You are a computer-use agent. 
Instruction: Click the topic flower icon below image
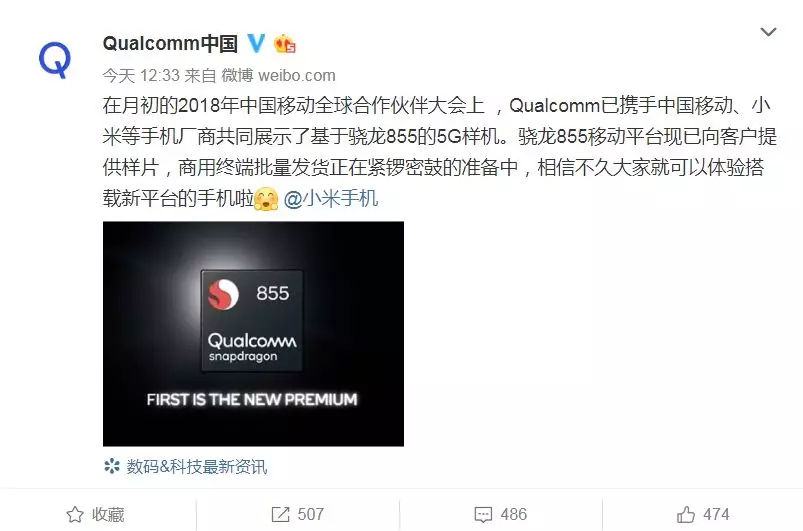[111, 466]
